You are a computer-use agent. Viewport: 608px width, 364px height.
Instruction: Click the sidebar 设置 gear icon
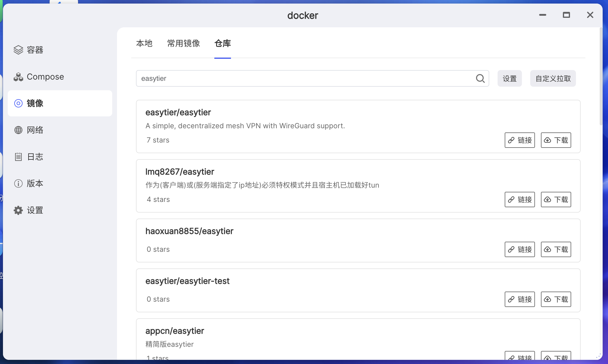pyautogui.click(x=18, y=210)
